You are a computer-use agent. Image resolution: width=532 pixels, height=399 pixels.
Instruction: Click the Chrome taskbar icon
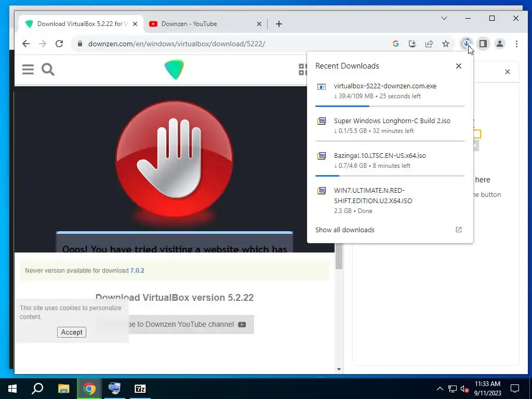pos(89,389)
